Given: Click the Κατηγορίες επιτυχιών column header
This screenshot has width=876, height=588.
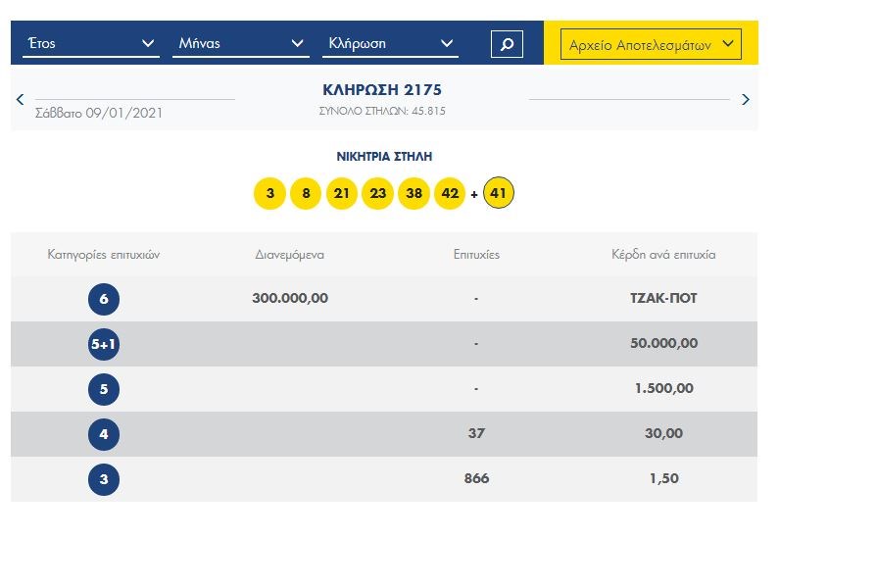Looking at the screenshot, I should [104, 255].
